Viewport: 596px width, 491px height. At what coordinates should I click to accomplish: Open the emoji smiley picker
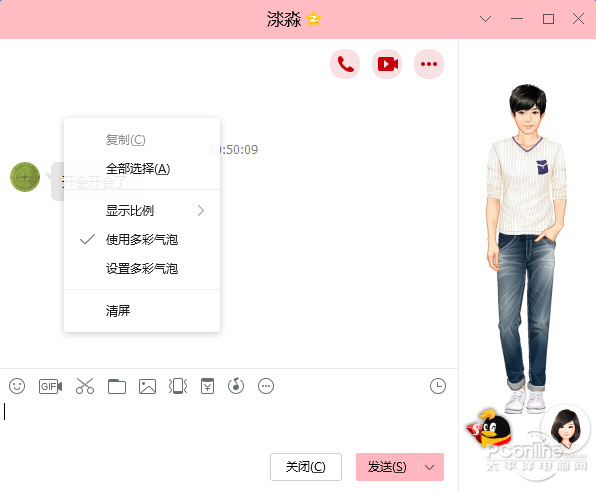click(17, 386)
